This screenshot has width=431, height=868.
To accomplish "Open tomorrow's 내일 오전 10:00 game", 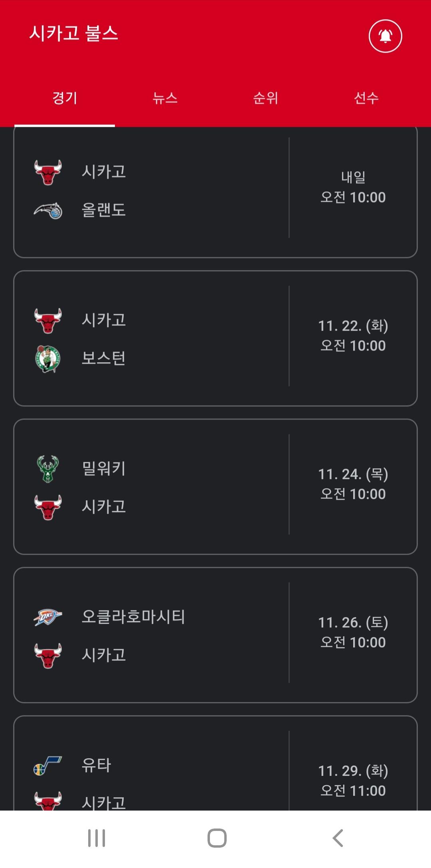I will coord(215,192).
